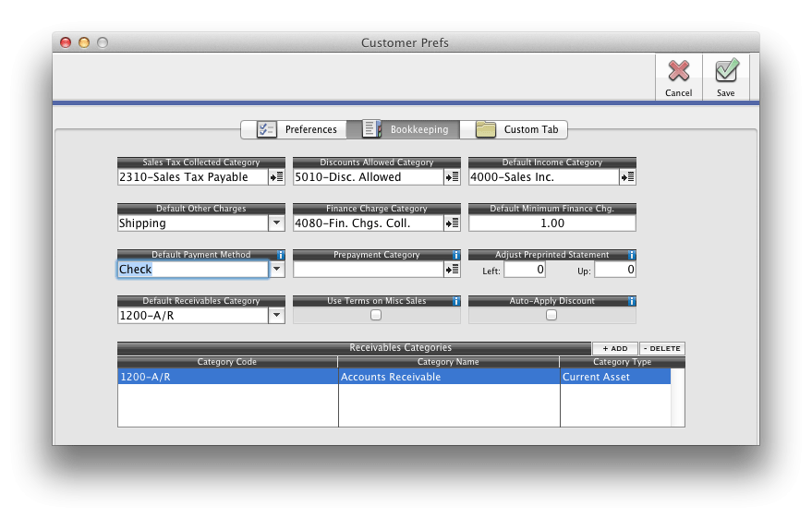Select the 1200-A/R category code cell
Image resolution: width=812 pixels, height=518 pixels.
point(228,377)
